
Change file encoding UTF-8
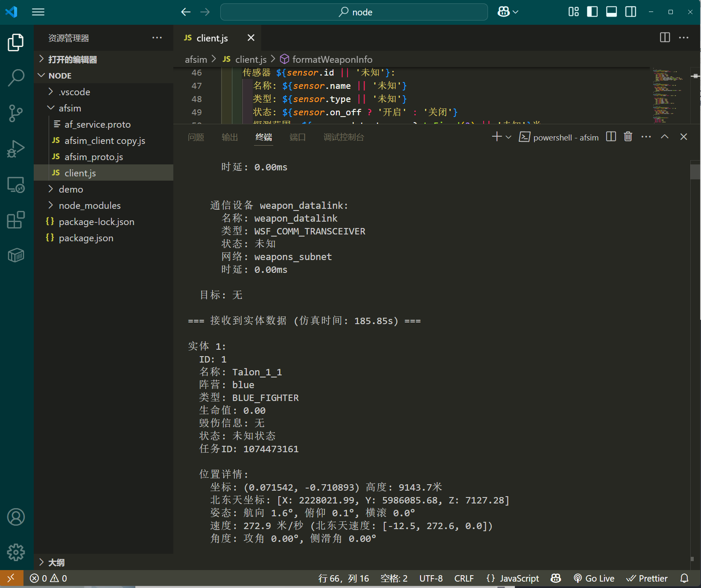coord(431,578)
